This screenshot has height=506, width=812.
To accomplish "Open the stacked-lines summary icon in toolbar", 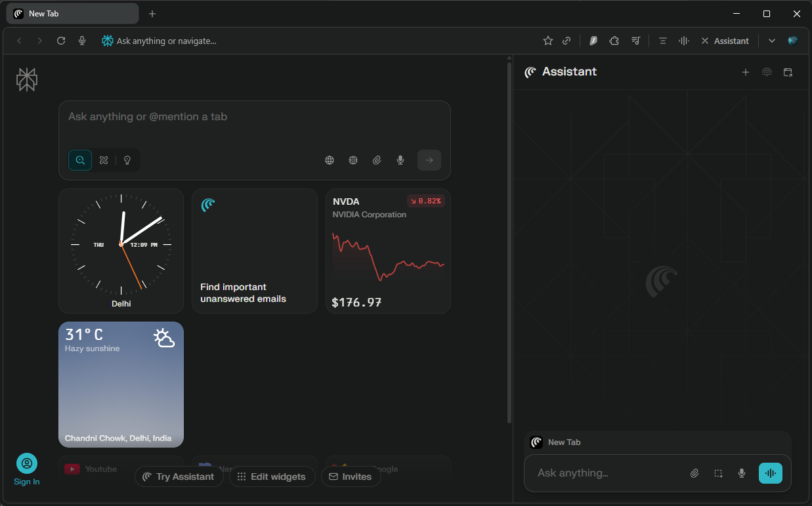I will (x=663, y=41).
